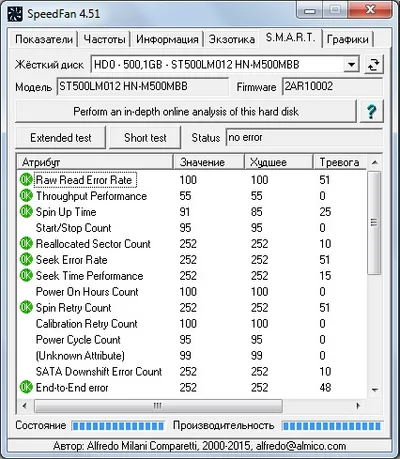Click worst value 85 in Spin Up Time row
The height and width of the screenshot is (459, 400).
[257, 212]
